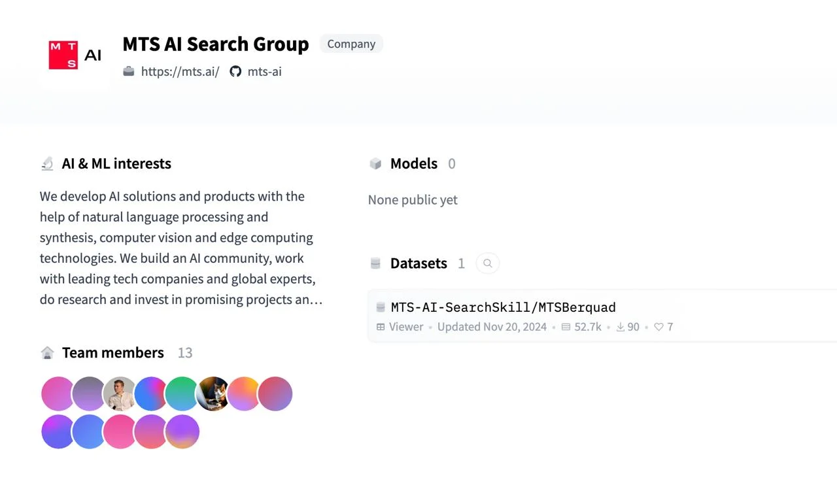The width and height of the screenshot is (837, 504).
Task: Click the dataset Viewer icon
Action: point(381,327)
